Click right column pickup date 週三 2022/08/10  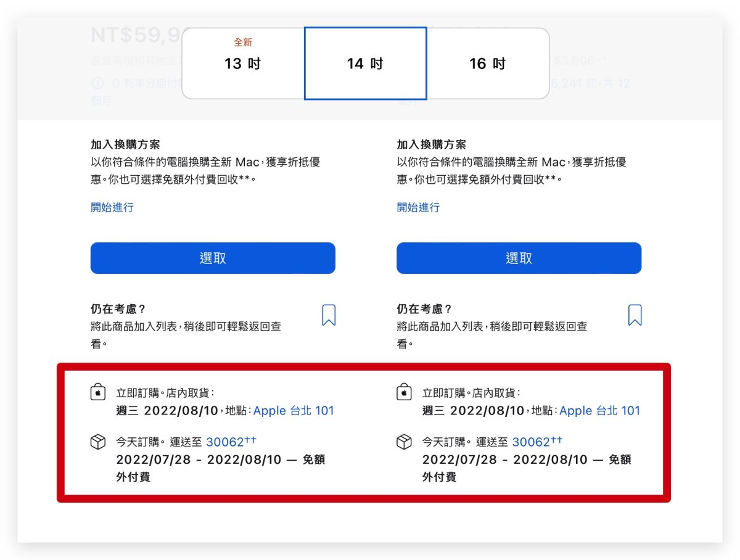click(472, 411)
